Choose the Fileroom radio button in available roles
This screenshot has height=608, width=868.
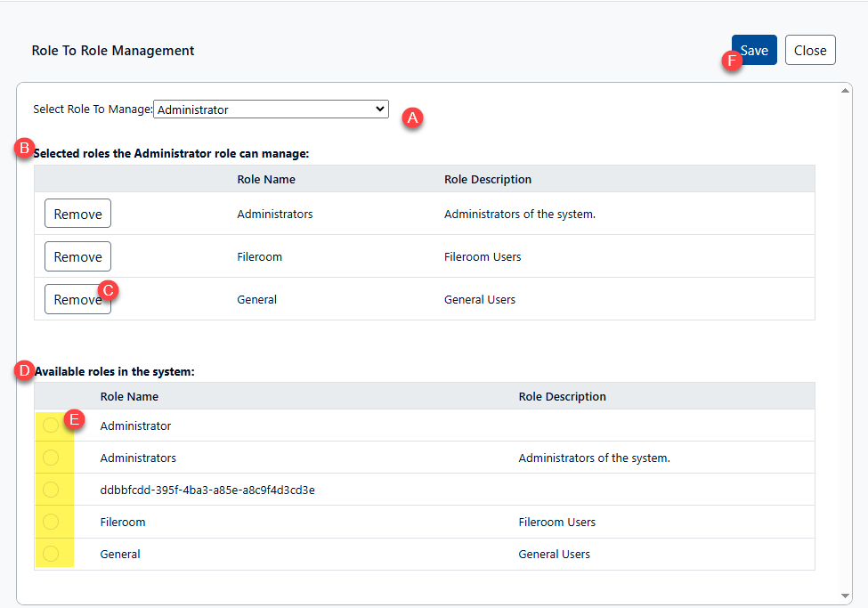(51, 522)
